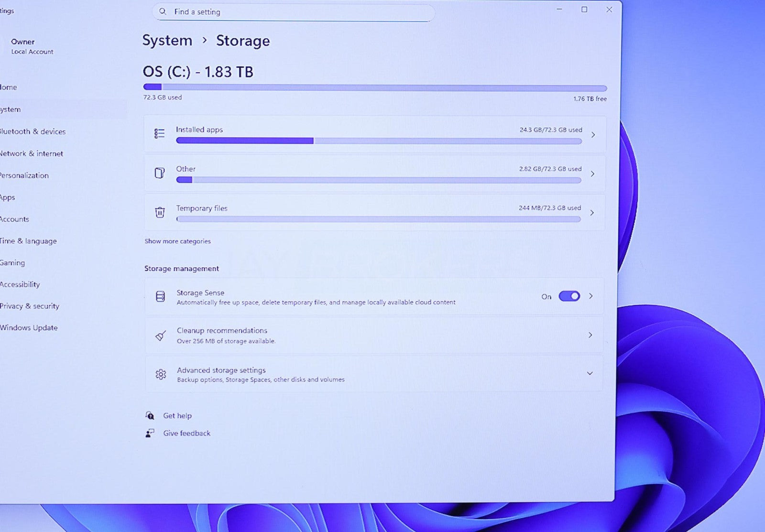Click the Installed apps list icon
This screenshot has height=532, width=765.
pyautogui.click(x=159, y=133)
